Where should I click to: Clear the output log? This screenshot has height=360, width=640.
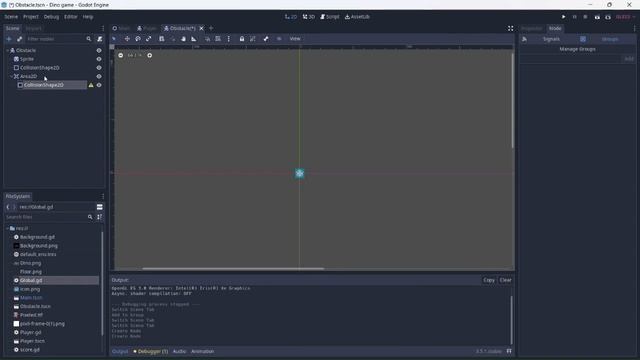[505, 280]
